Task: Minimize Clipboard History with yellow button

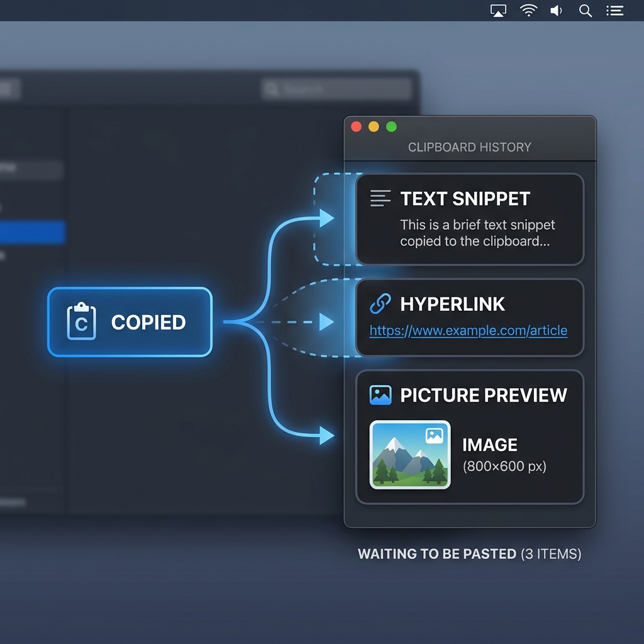Action: [374, 126]
